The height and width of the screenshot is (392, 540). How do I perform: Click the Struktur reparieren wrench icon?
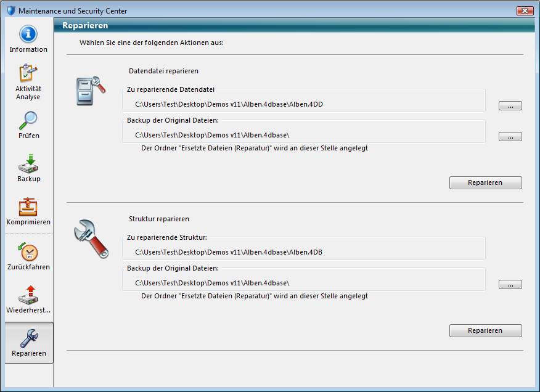91,239
